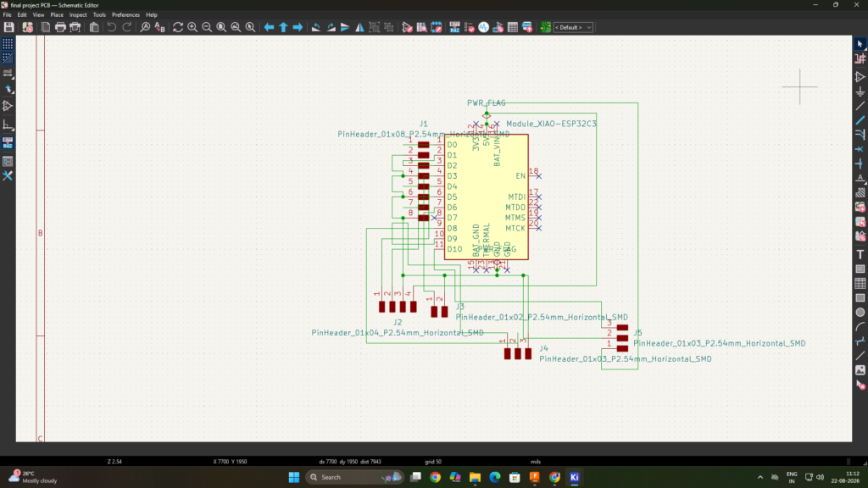Open the cursor shape flyout
This screenshot has width=868, height=488.
point(8,88)
